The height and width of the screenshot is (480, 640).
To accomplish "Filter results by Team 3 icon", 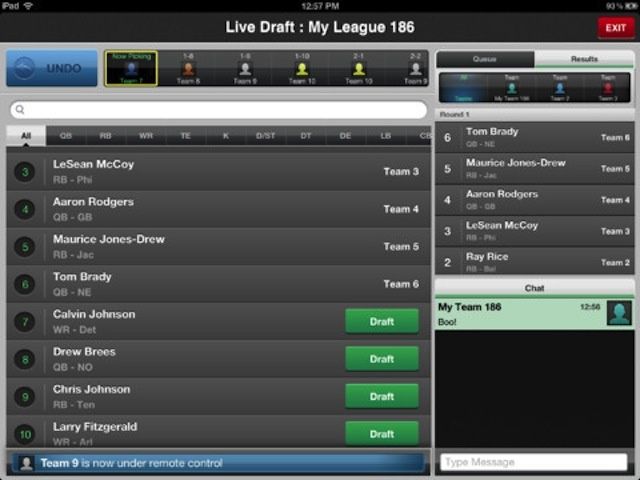I will pyautogui.click(x=608, y=87).
